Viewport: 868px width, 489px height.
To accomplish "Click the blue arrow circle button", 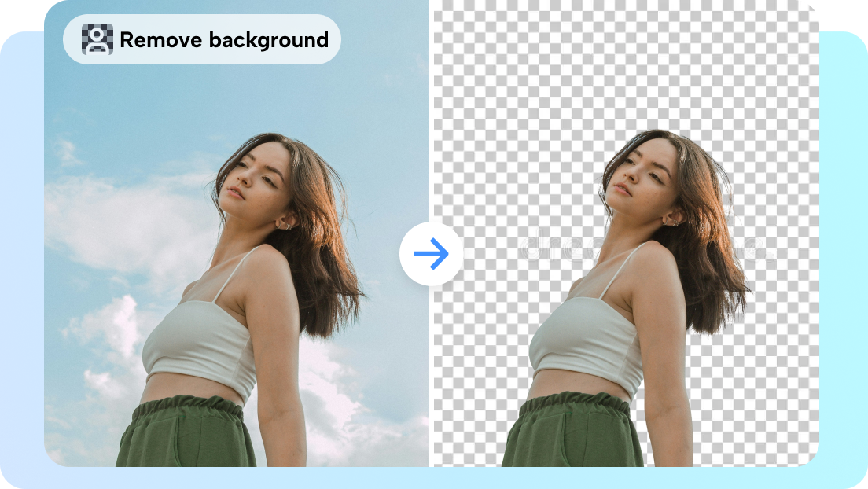I will point(431,254).
